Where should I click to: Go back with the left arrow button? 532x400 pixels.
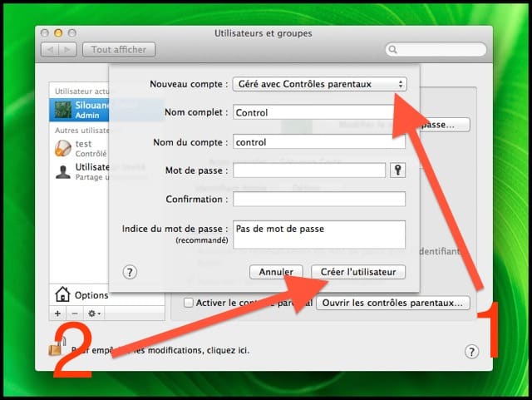(x=50, y=50)
